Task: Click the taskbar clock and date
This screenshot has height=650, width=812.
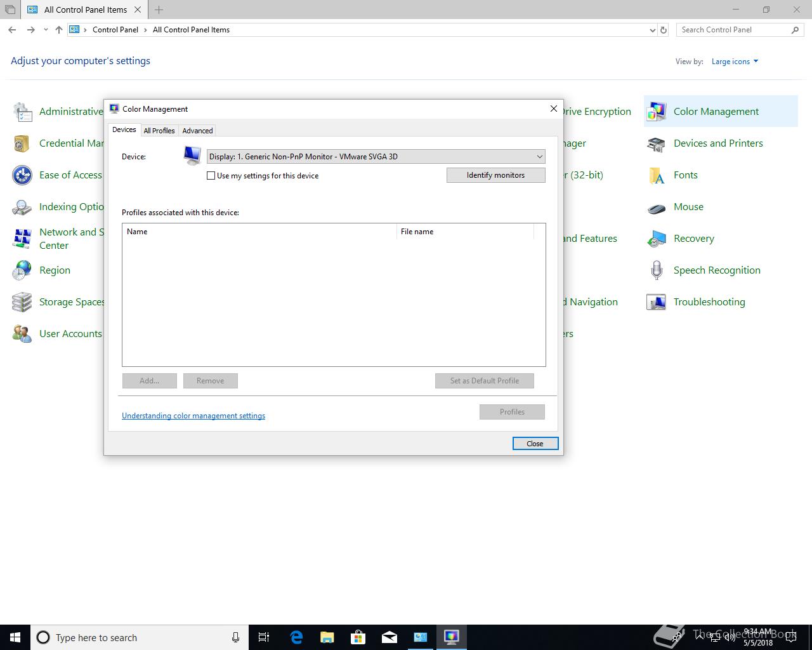Action: (759, 637)
